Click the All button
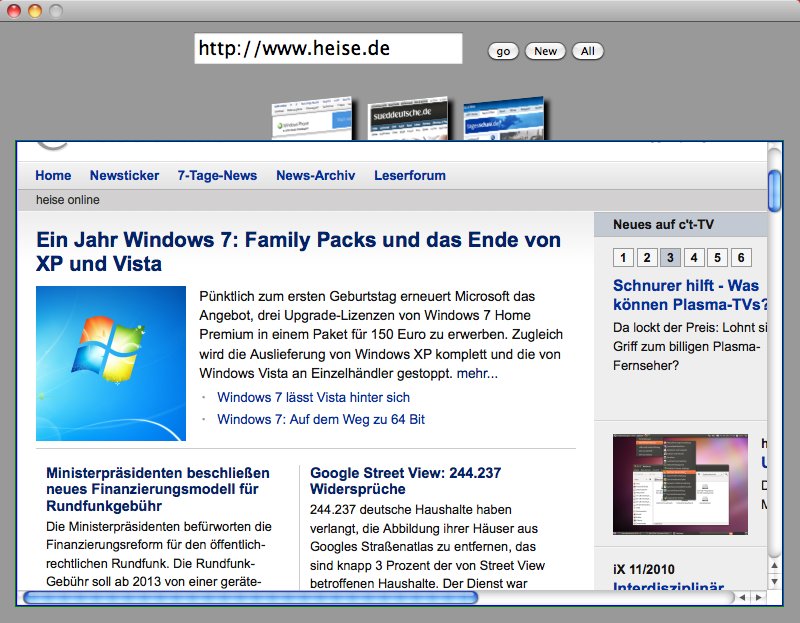 588,51
